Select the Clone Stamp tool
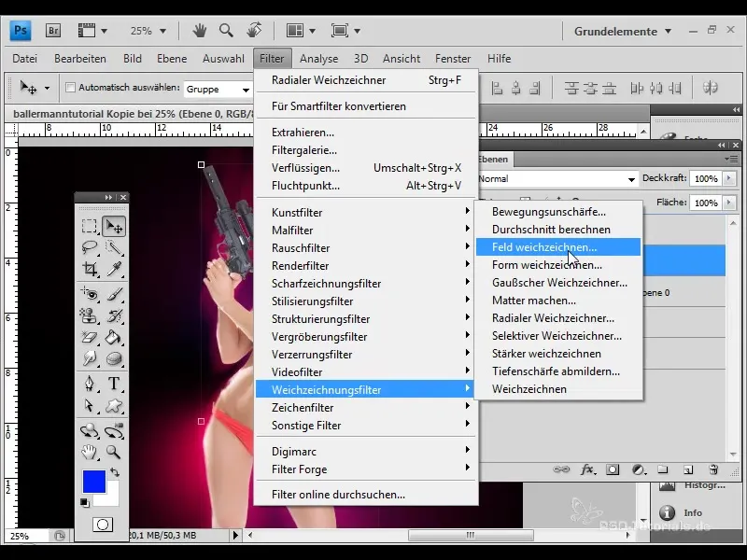Viewport: 747px width, 560px height. click(90, 315)
